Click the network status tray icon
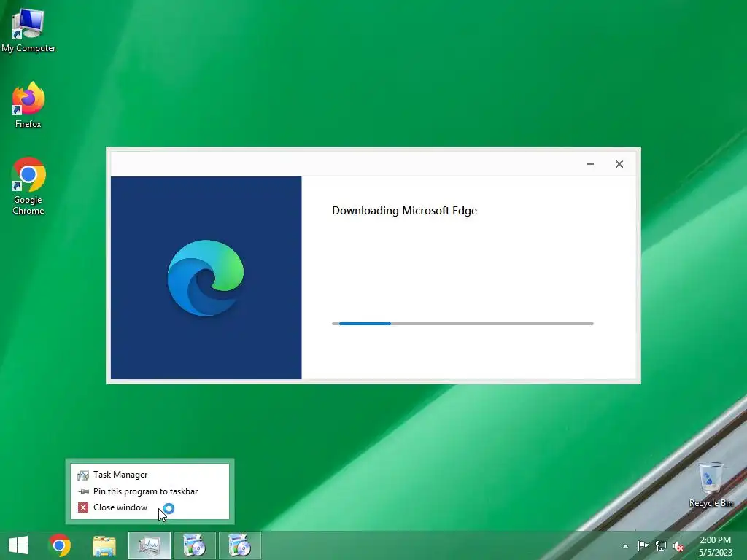The width and height of the screenshot is (747, 560). coord(661,546)
